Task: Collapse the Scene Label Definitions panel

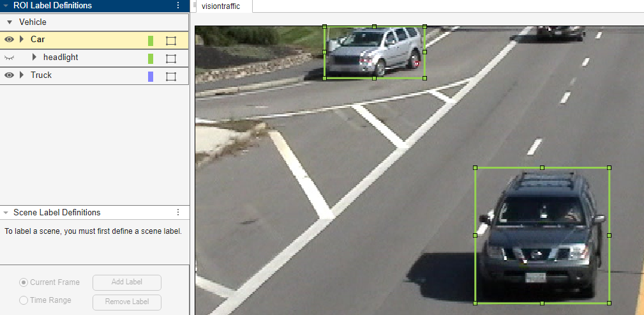Action: point(6,213)
